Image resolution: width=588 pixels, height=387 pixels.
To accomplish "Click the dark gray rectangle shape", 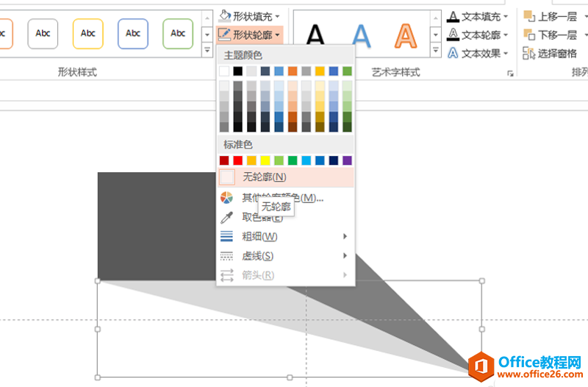I will 157,227.
